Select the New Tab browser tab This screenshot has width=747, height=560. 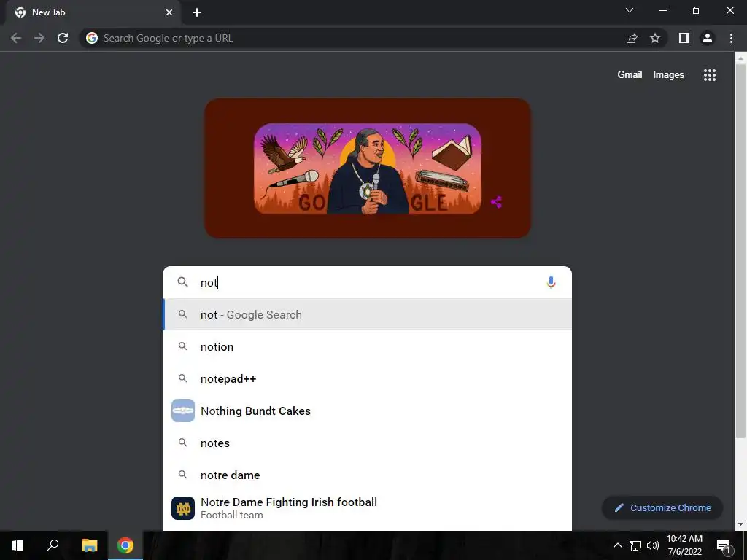[x=94, y=12]
